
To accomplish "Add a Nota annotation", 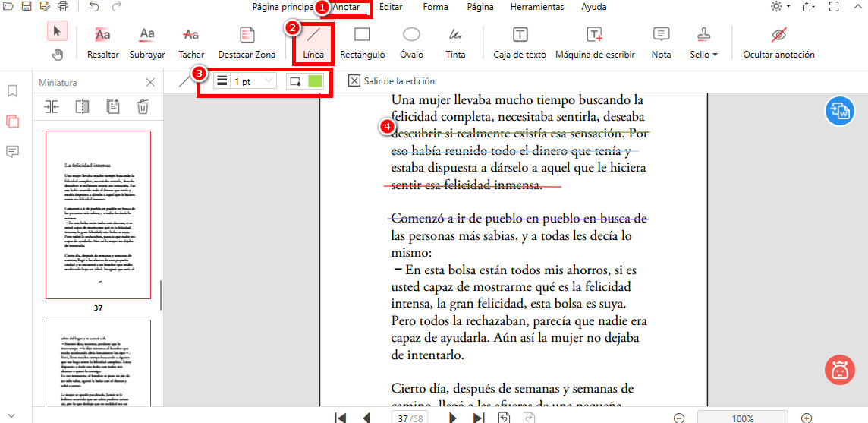I will point(661,43).
